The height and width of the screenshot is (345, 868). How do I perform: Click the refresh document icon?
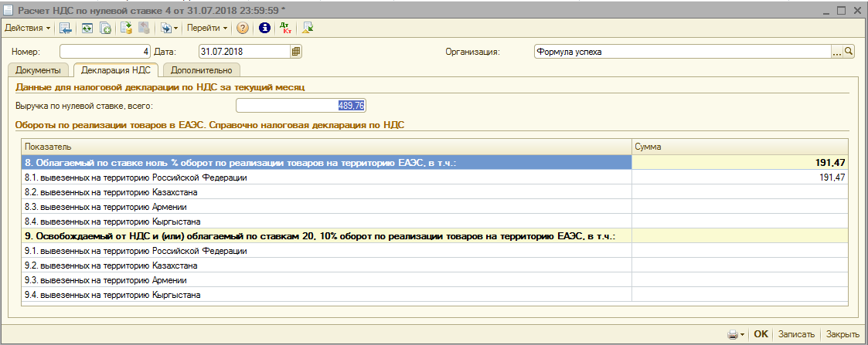[x=87, y=29]
